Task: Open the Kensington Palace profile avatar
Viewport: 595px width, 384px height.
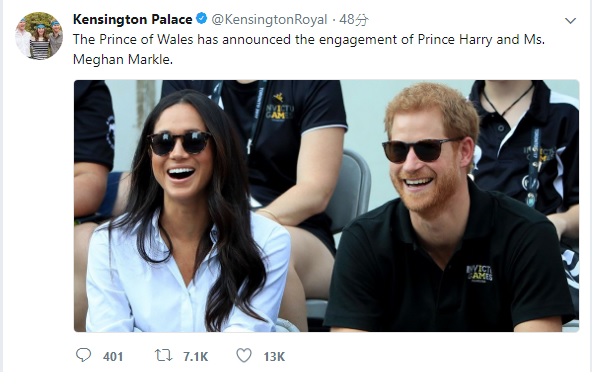Action: pyautogui.click(x=39, y=36)
